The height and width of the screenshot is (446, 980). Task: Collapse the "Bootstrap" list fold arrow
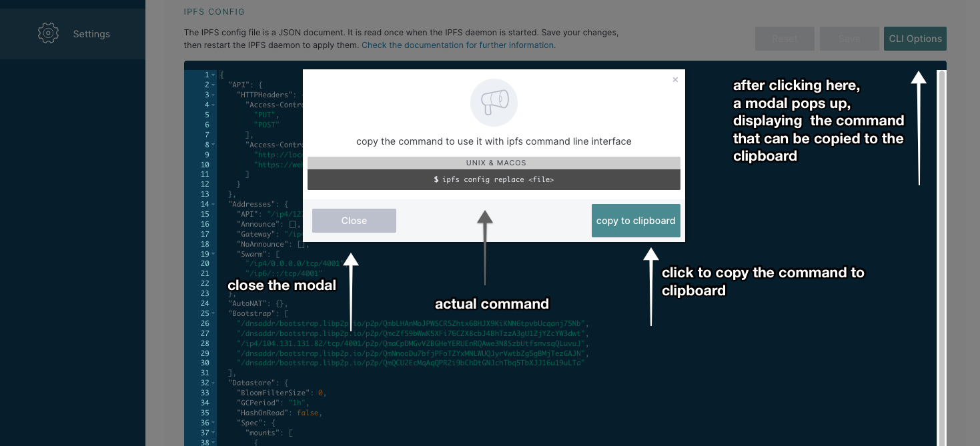tap(211, 313)
